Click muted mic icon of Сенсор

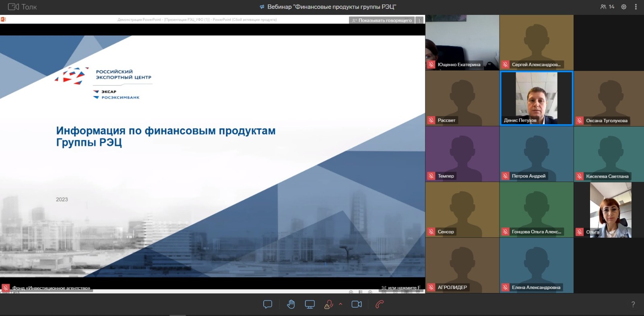(x=431, y=232)
